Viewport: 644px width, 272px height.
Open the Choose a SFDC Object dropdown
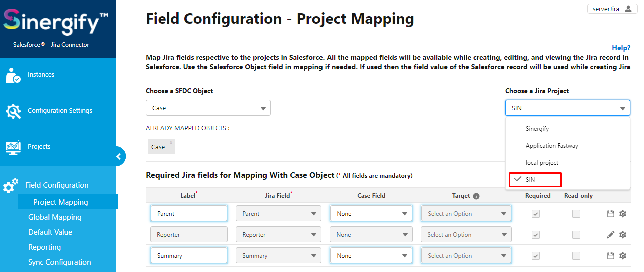point(208,108)
